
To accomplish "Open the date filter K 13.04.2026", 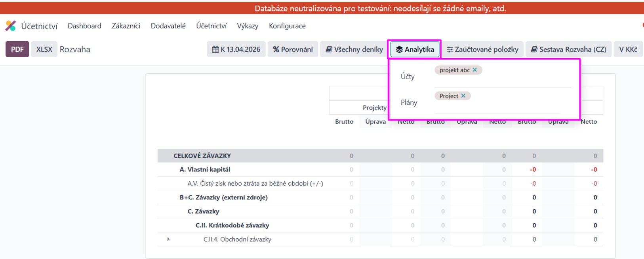I will (x=236, y=49).
